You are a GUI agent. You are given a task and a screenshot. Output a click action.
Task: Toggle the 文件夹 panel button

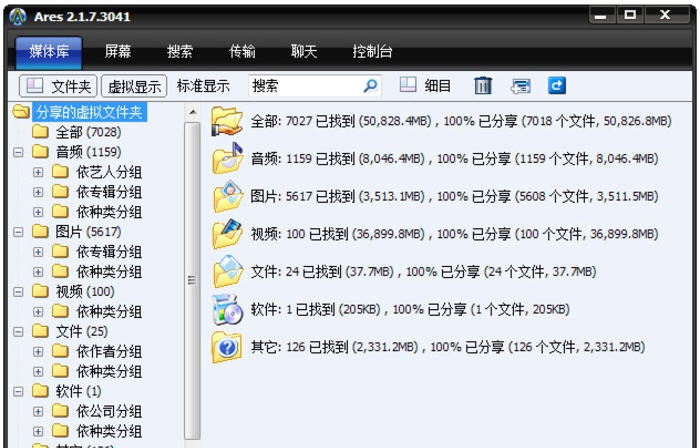(x=58, y=86)
